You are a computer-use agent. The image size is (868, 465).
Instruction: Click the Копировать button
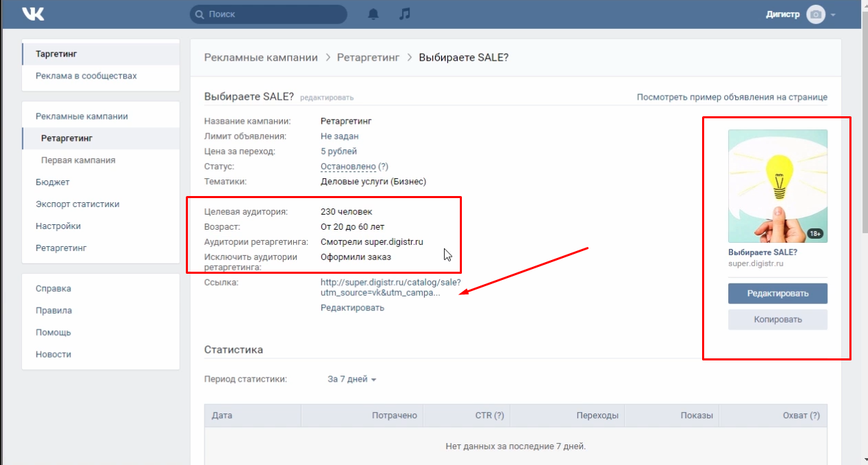tap(778, 320)
